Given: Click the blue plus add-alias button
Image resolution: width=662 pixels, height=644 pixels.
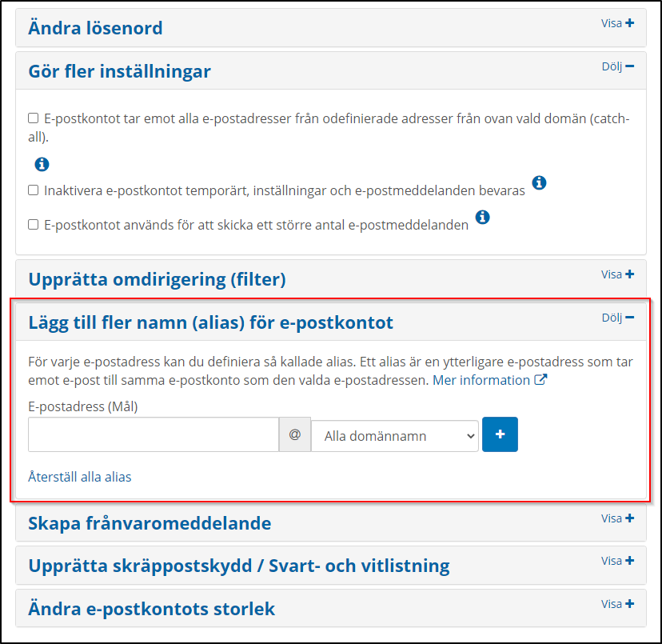Looking at the screenshot, I should [500, 434].
